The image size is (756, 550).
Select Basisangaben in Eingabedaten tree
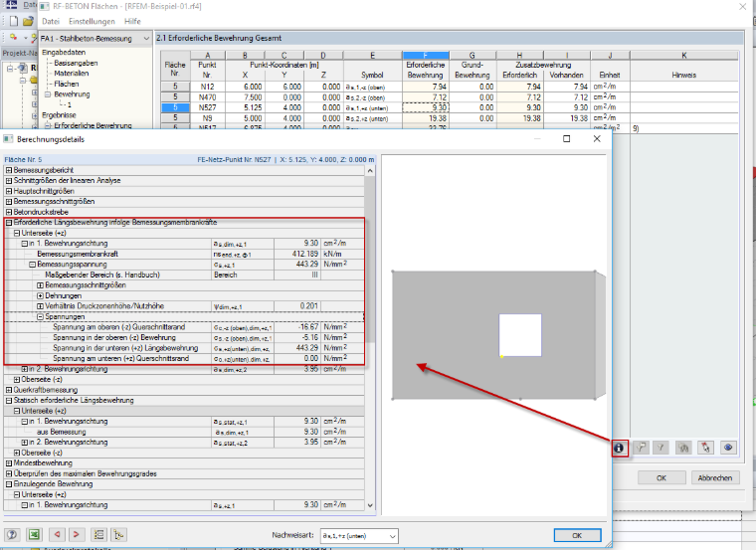(76, 63)
